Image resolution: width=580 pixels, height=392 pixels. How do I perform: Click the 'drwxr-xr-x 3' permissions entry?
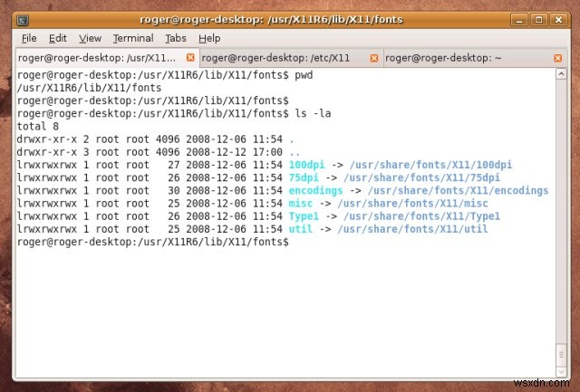(x=53, y=152)
